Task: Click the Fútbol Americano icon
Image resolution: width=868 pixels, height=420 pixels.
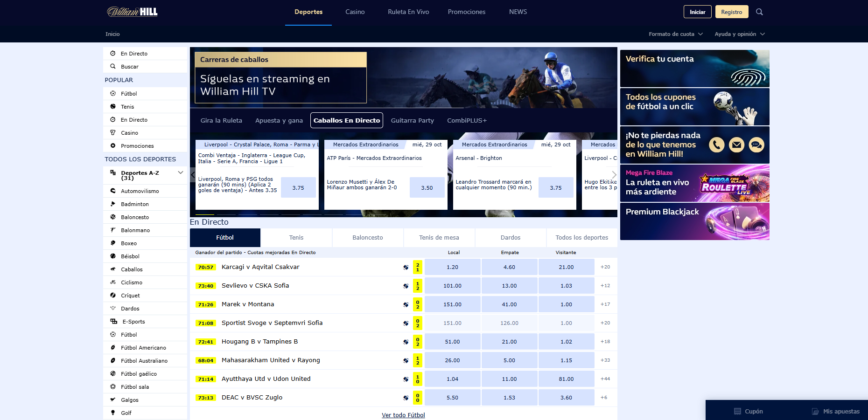Action: click(x=113, y=348)
